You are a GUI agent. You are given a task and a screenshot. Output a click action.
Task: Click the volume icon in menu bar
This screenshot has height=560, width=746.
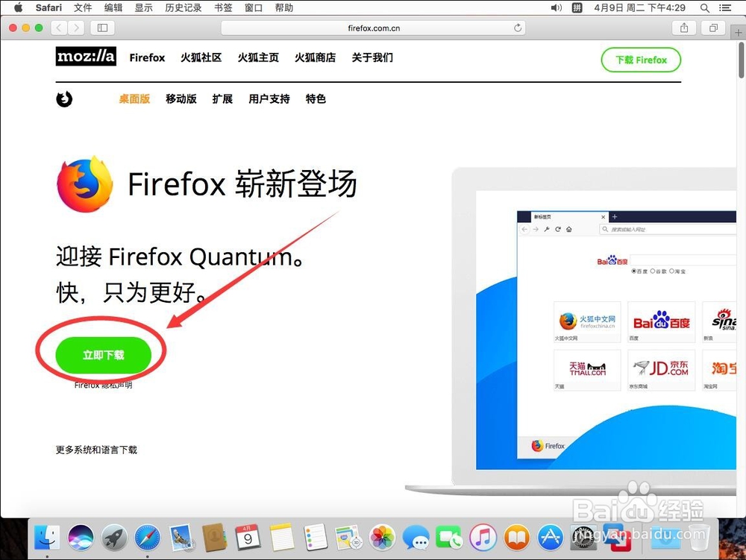557,7
